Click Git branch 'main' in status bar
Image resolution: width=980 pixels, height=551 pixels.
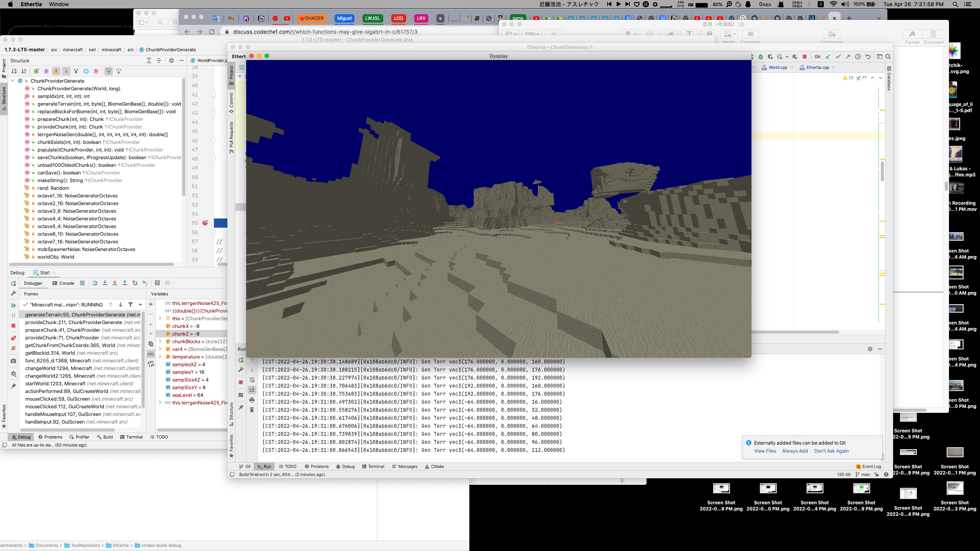point(863,474)
